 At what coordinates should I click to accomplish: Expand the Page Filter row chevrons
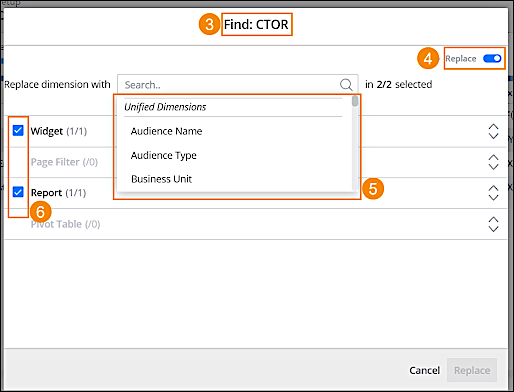[x=493, y=162]
